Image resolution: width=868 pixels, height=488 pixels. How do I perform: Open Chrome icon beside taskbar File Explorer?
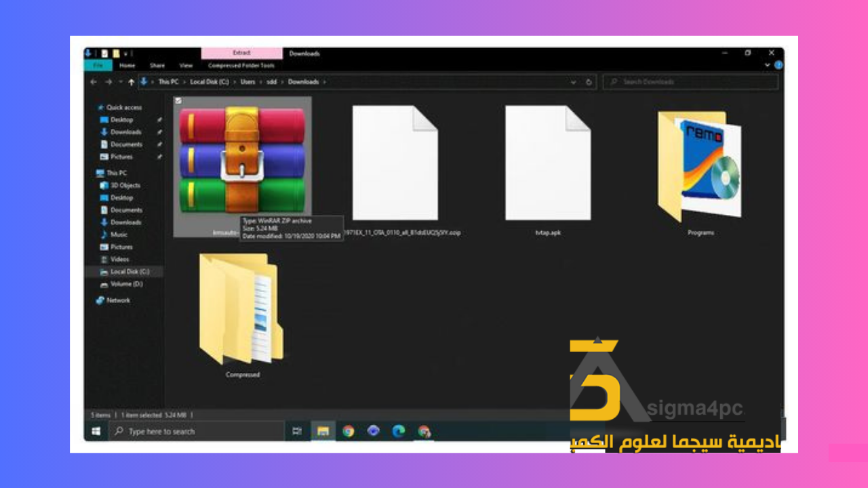[x=349, y=431]
